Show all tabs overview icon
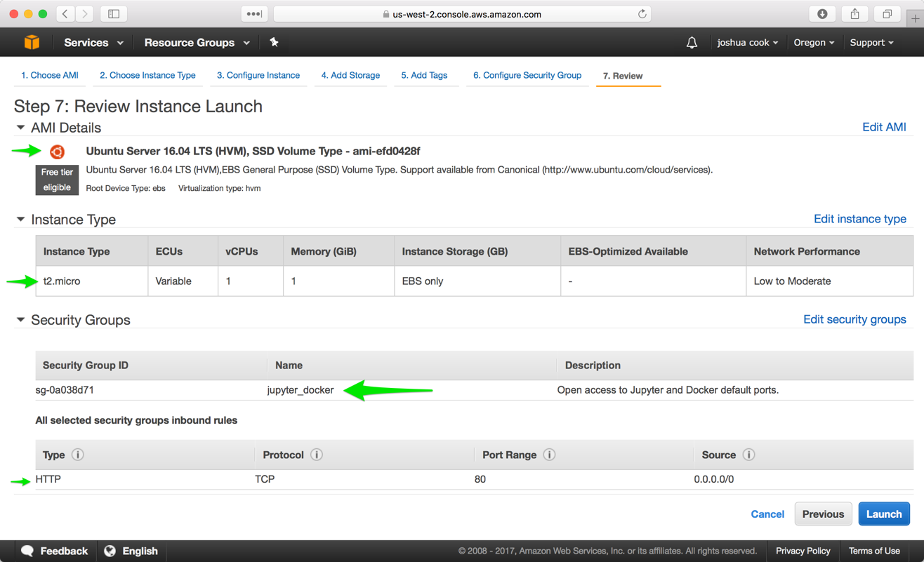Viewport: 924px width, 562px height. [887, 13]
